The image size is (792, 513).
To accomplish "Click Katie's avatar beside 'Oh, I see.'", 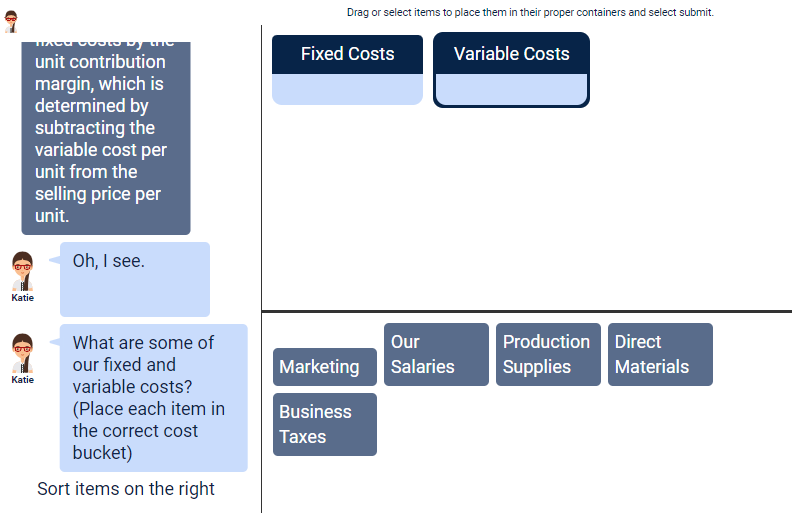I will [x=23, y=271].
